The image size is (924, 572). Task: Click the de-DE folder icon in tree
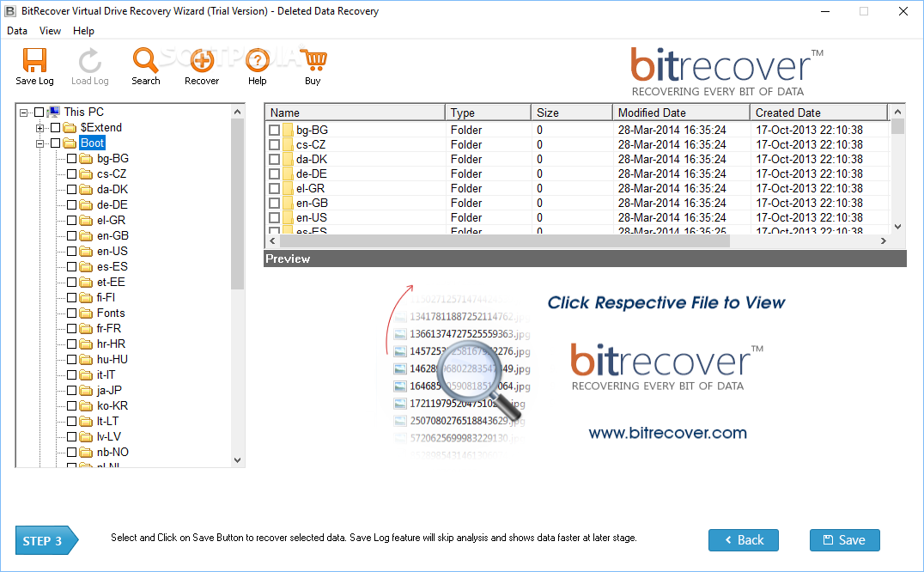pyautogui.click(x=87, y=205)
